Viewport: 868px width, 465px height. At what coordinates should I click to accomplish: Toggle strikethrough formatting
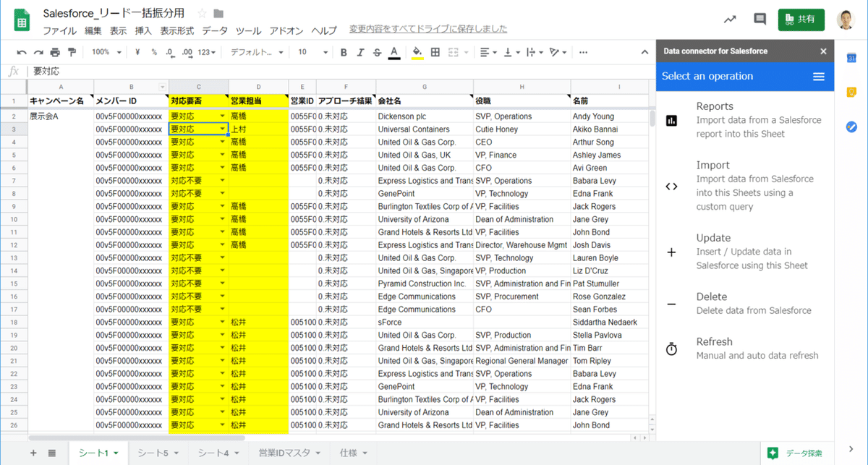pos(377,52)
